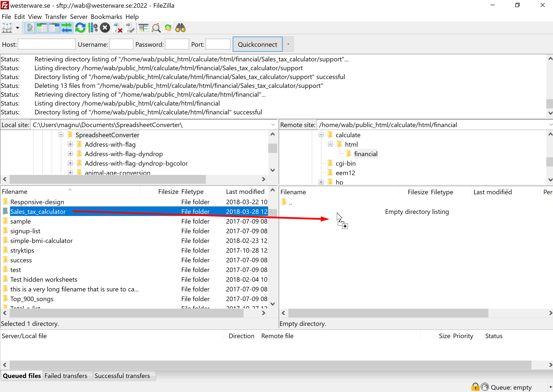The image size is (553, 392).
Task: Toggle remote directory tree display
Action: pos(54,28)
